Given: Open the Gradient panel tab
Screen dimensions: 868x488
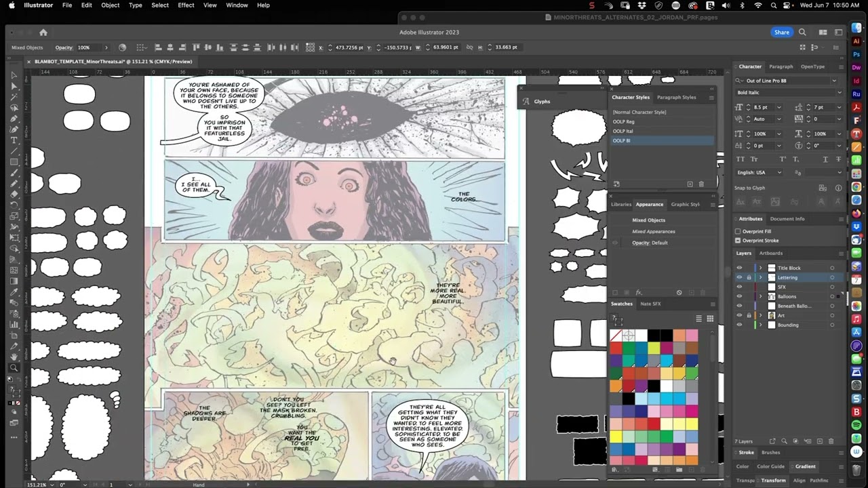Looking at the screenshot, I should coord(805,466).
